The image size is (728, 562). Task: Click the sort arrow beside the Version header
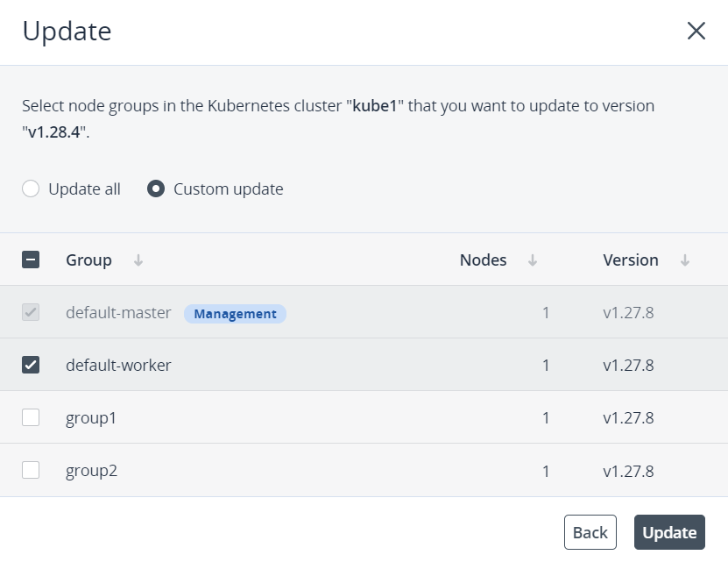[x=685, y=260]
